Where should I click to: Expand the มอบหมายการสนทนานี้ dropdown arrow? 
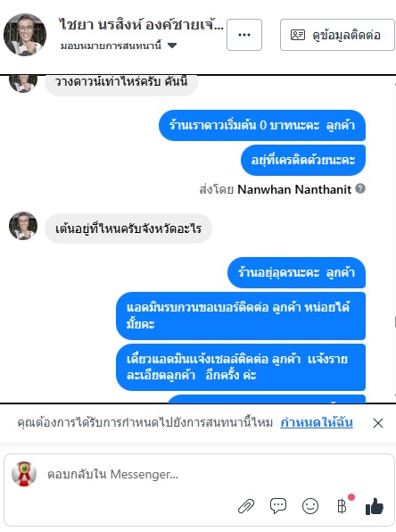(172, 46)
